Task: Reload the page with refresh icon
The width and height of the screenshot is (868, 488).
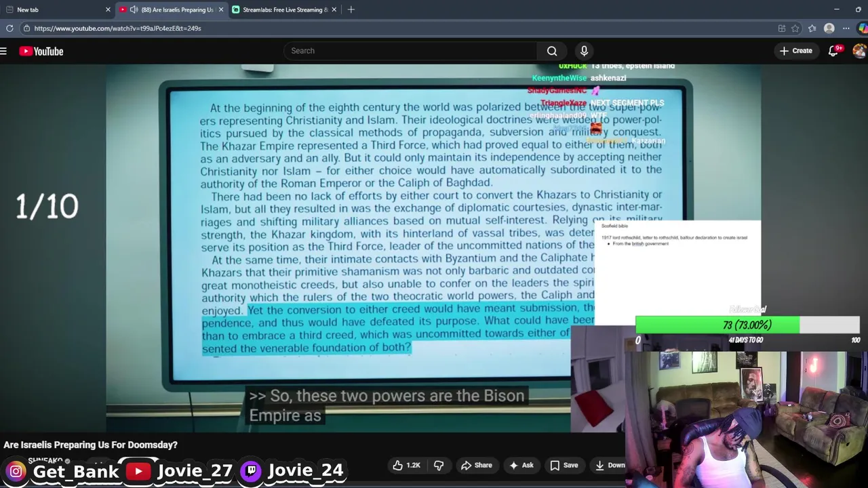Action: click(9, 28)
